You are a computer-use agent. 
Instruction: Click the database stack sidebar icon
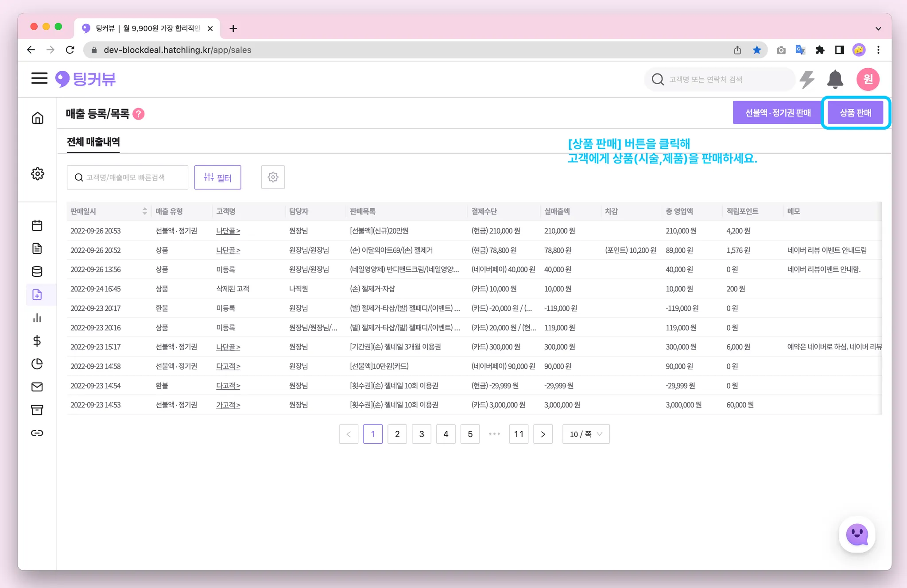(37, 271)
